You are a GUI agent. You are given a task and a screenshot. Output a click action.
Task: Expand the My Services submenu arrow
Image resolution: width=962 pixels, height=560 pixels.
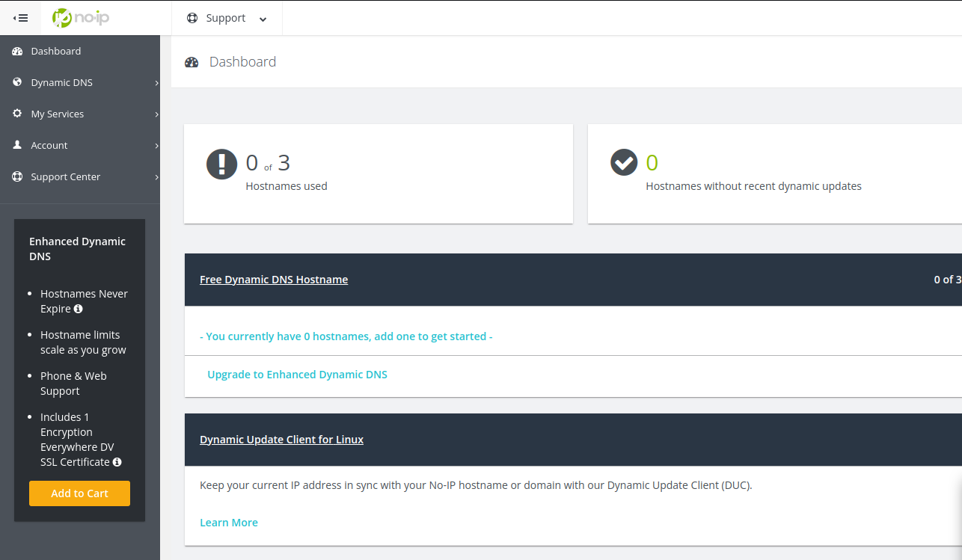[x=156, y=114]
